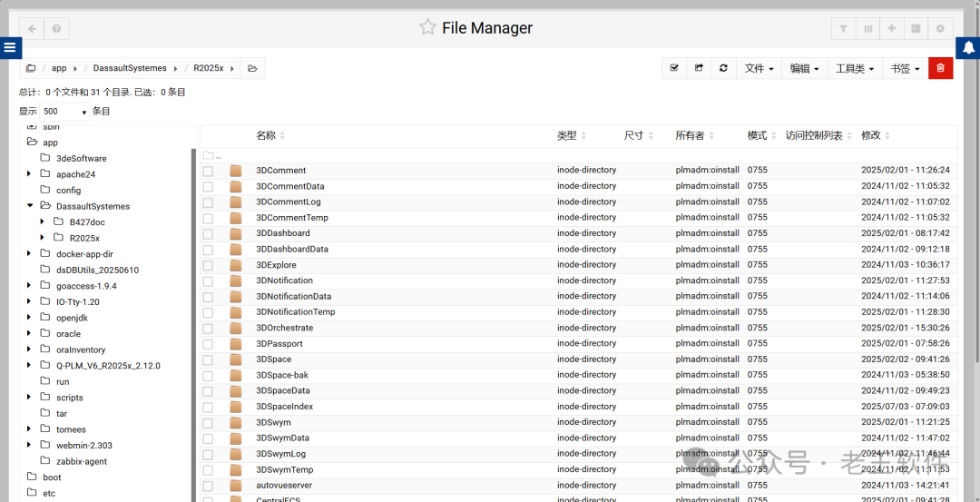Open the items-per-page 500 dropdown

click(65, 112)
